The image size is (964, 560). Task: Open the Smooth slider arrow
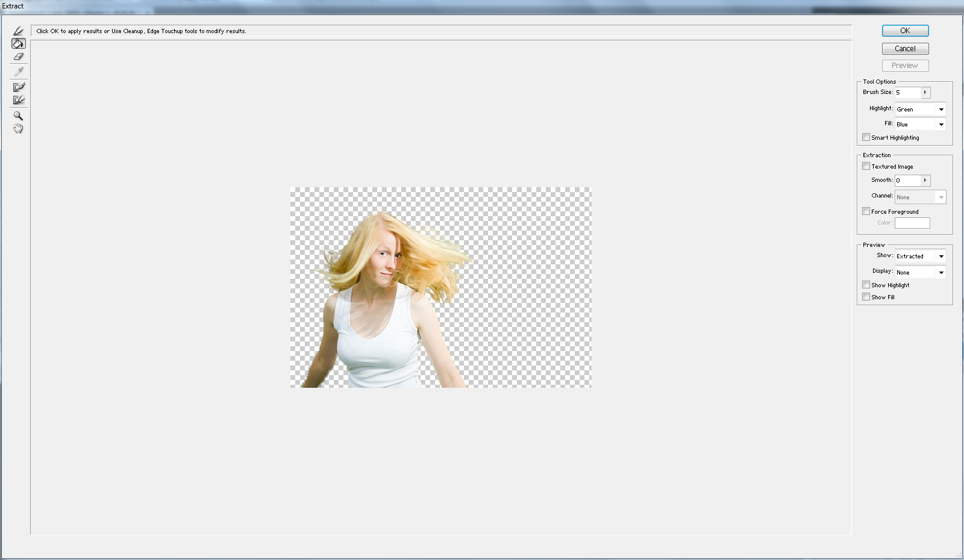[x=925, y=180]
